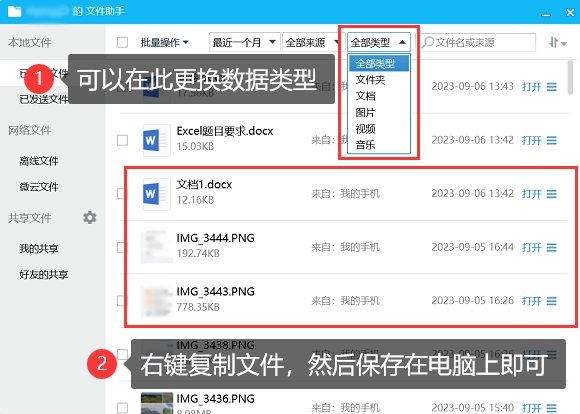Open menu icon for the 13:43 file row
580x414 pixels.
pyautogui.click(x=552, y=87)
